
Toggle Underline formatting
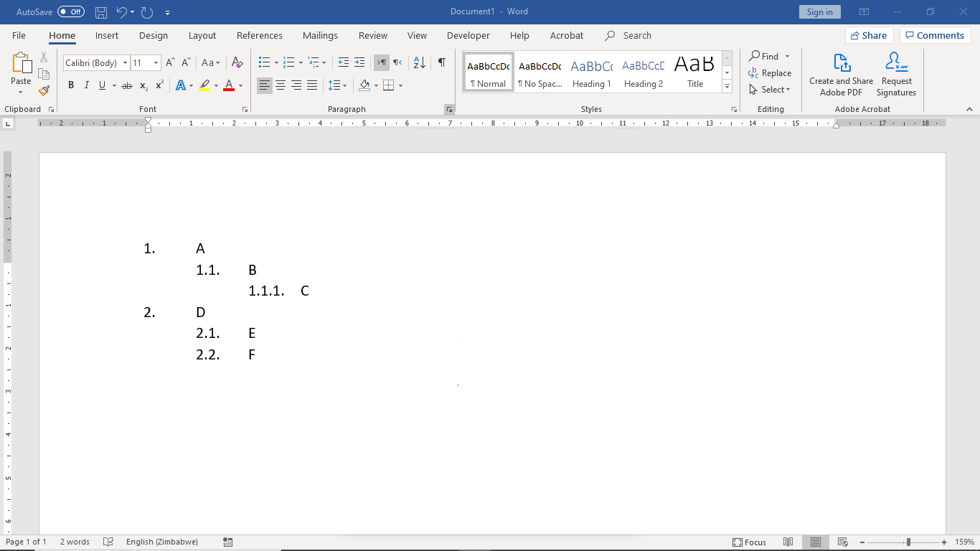click(102, 85)
